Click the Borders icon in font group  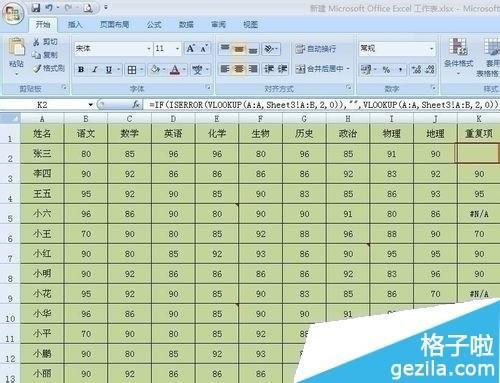(x=132, y=70)
